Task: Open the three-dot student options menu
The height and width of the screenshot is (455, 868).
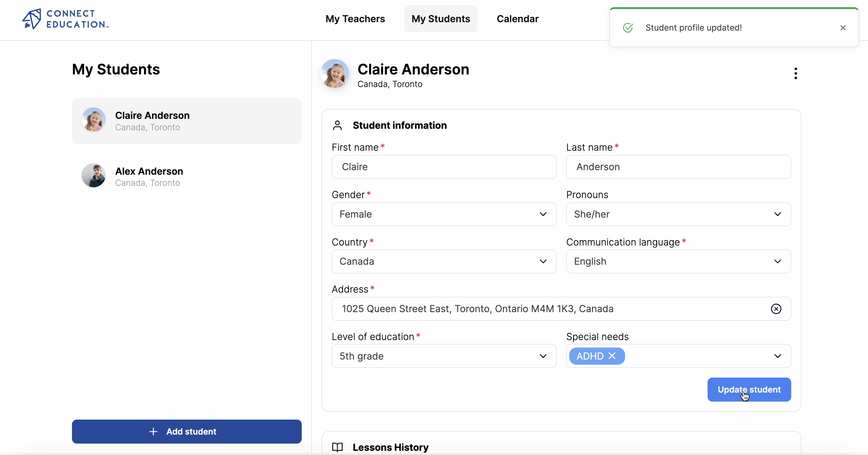Action: pyautogui.click(x=795, y=73)
